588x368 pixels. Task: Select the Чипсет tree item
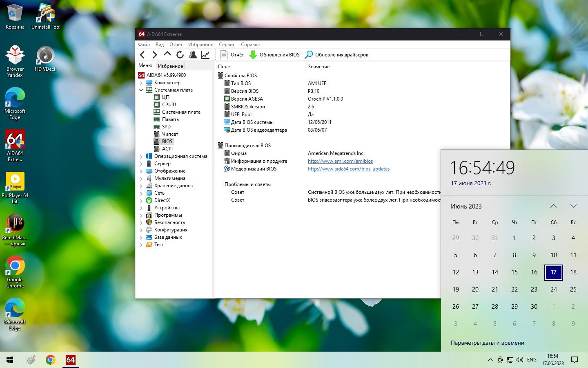[170, 134]
